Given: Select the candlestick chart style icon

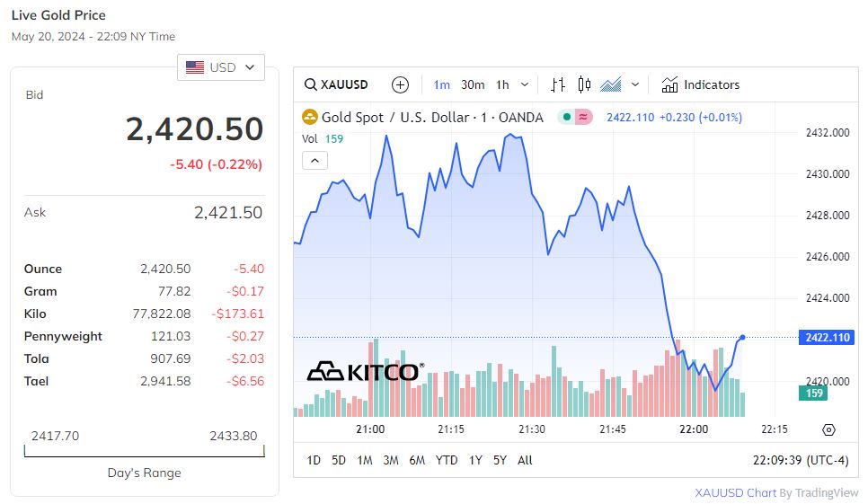Looking at the screenshot, I should point(584,84).
